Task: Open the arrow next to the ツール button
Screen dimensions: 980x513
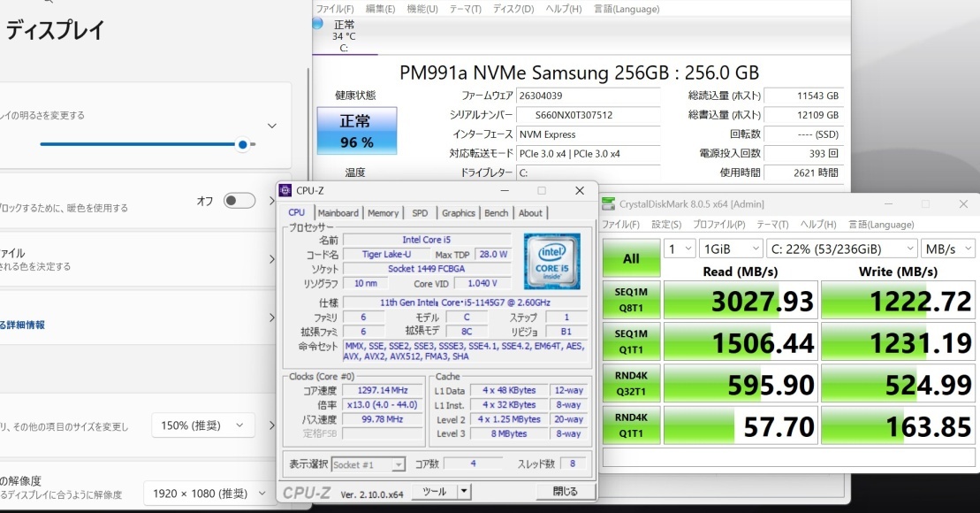Action: click(x=464, y=492)
